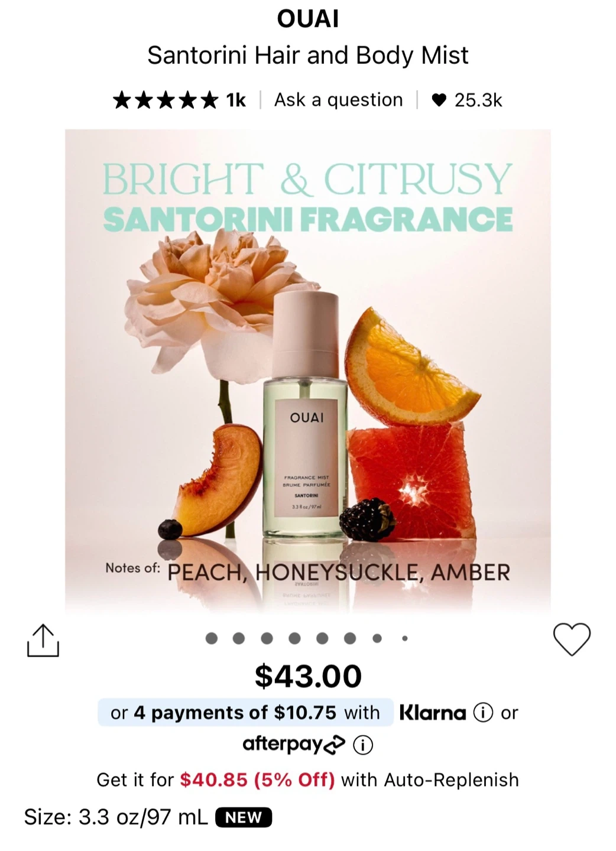Open the OUAI brand link
This screenshot has width=616, height=851.
point(308,19)
